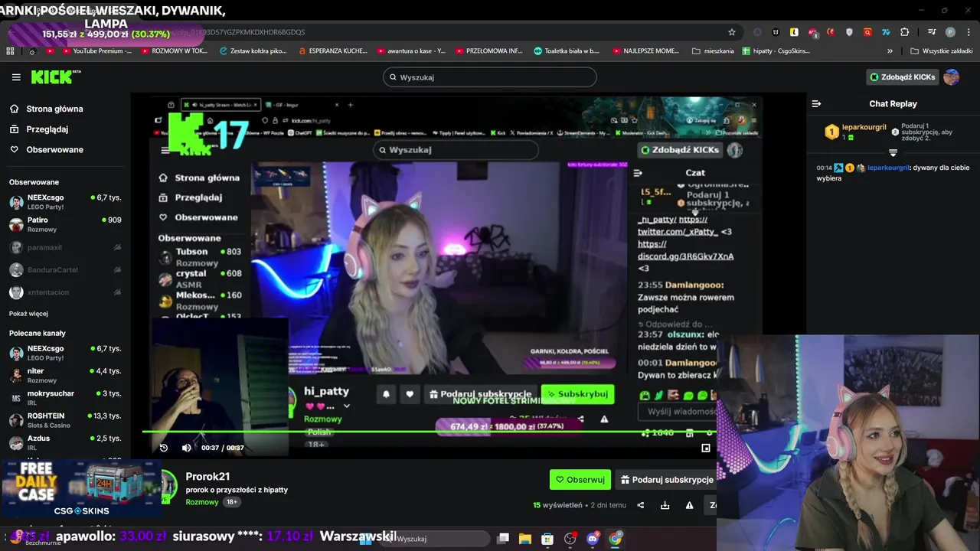The width and height of the screenshot is (980, 551).
Task: Open Task View from the taskbar
Action: click(503, 539)
